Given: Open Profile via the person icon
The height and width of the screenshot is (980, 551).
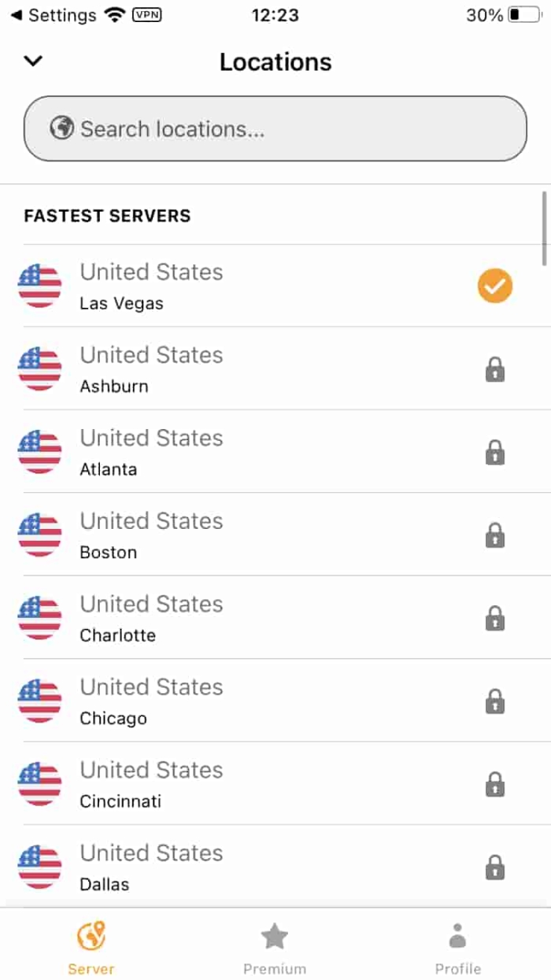Looking at the screenshot, I should (x=457, y=937).
